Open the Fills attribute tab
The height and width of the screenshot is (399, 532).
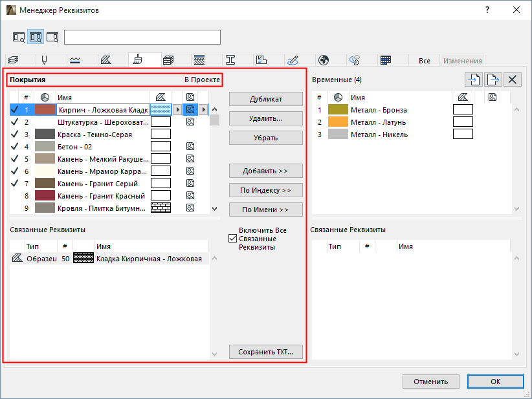coord(106,60)
